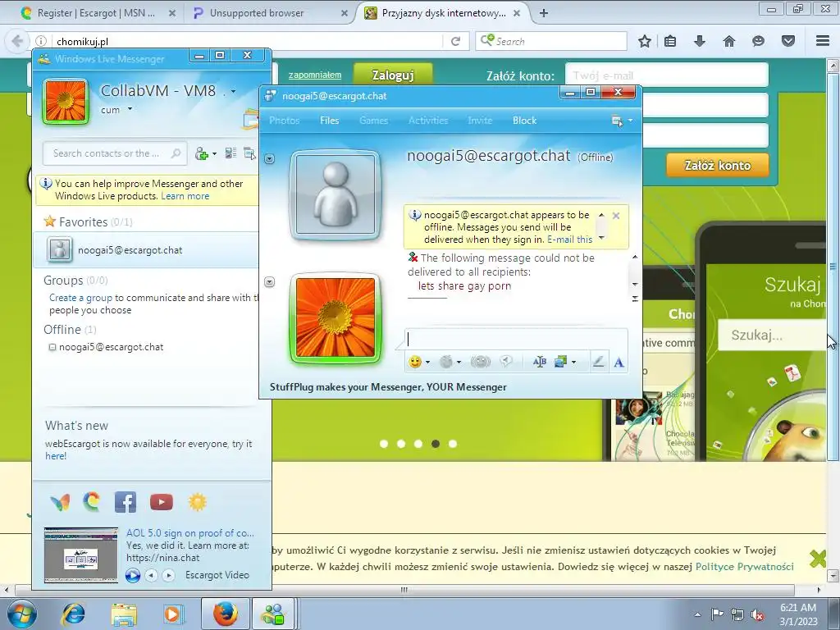The image size is (840, 630).
Task: Show hidden tray icons arrow
Action: point(697,614)
